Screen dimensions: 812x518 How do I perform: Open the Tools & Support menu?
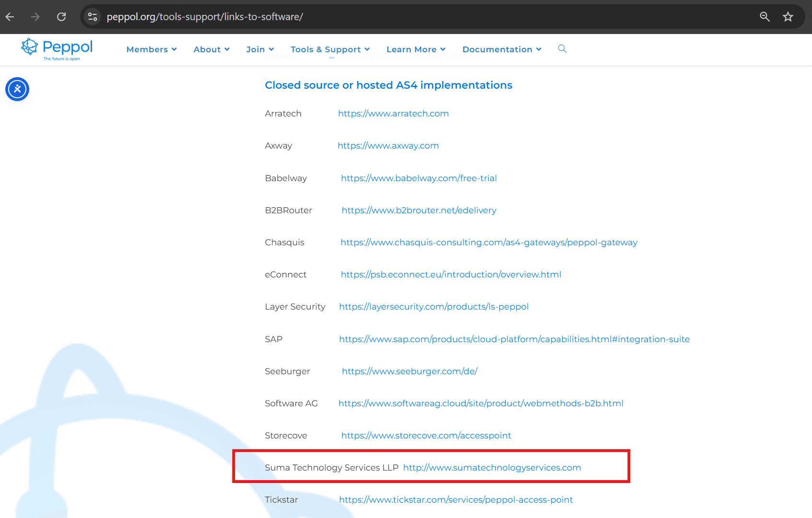pyautogui.click(x=330, y=49)
